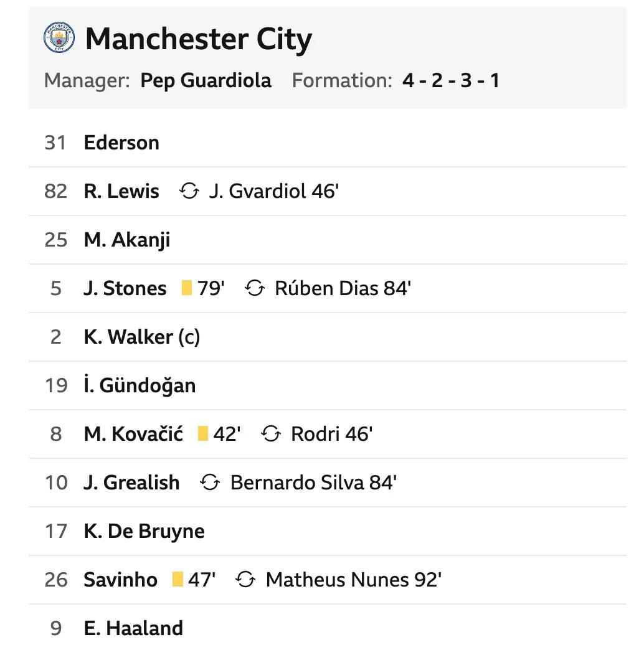644x670 pixels.
Task: Click J. Stones yellow card icon
Action: tap(186, 288)
